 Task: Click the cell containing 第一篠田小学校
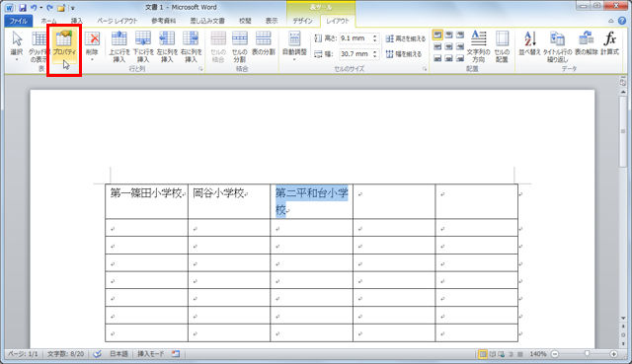click(147, 201)
